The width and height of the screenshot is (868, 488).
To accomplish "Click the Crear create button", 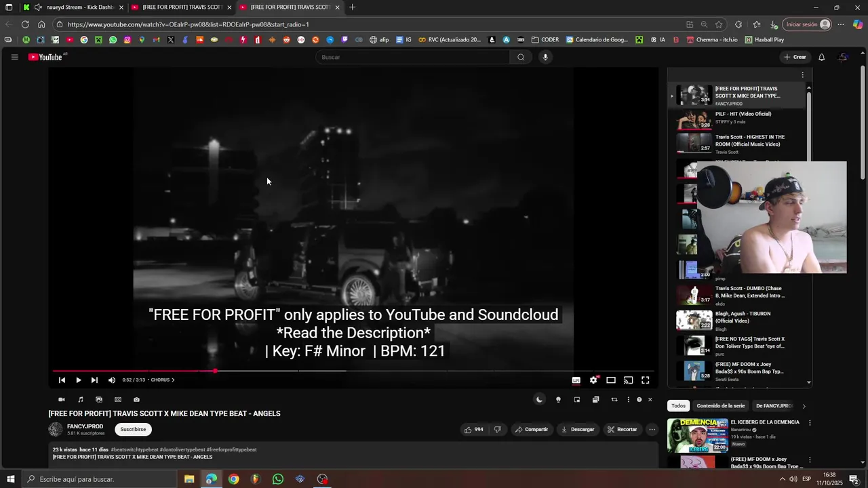I will (x=795, y=57).
